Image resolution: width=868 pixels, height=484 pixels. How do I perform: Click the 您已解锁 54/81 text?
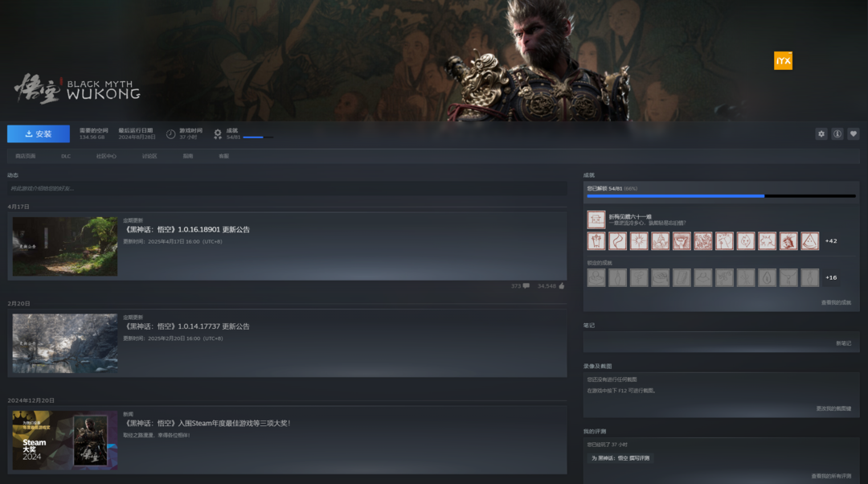(x=604, y=188)
